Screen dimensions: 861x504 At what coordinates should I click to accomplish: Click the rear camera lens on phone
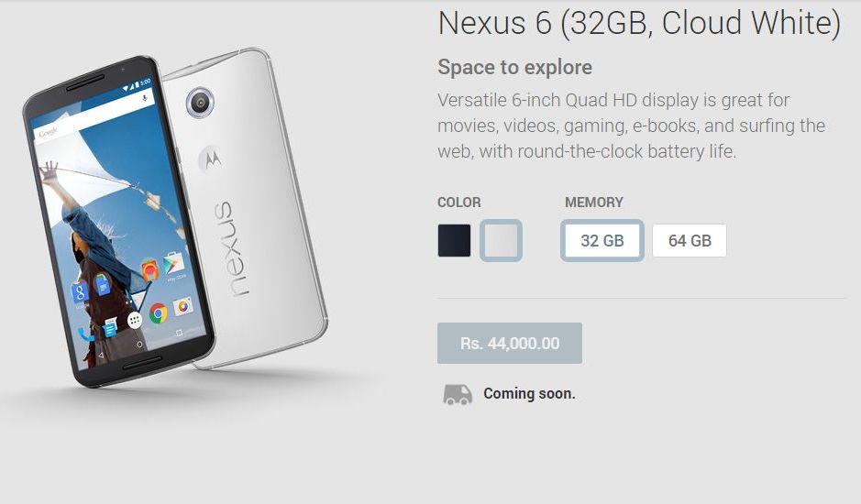[200, 103]
